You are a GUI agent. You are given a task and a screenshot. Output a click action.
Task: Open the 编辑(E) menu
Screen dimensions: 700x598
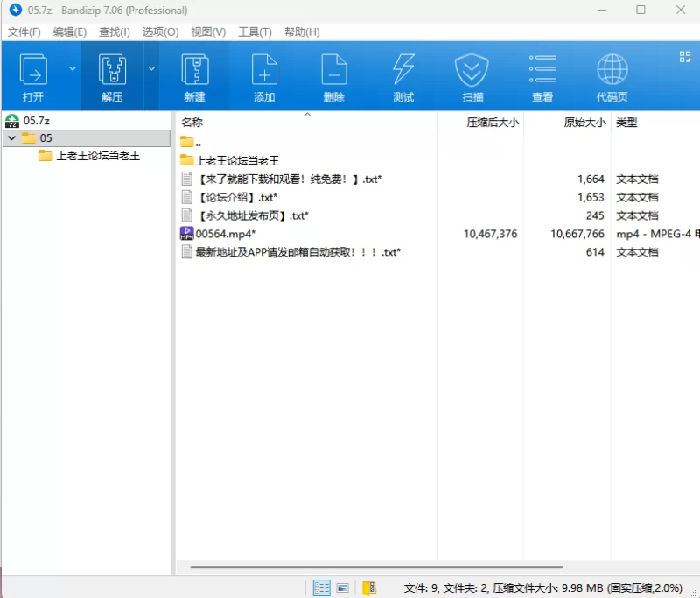click(70, 32)
